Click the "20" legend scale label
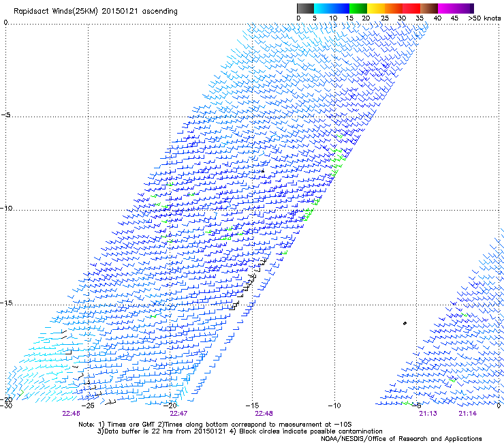 366,18
